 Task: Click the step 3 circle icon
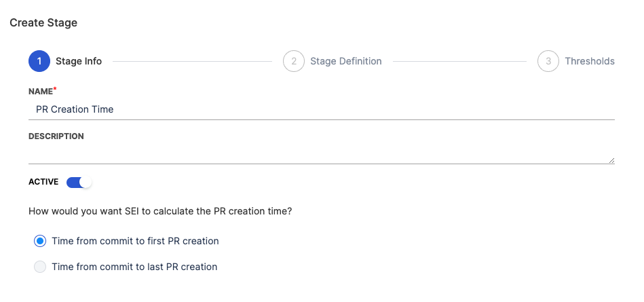(548, 61)
